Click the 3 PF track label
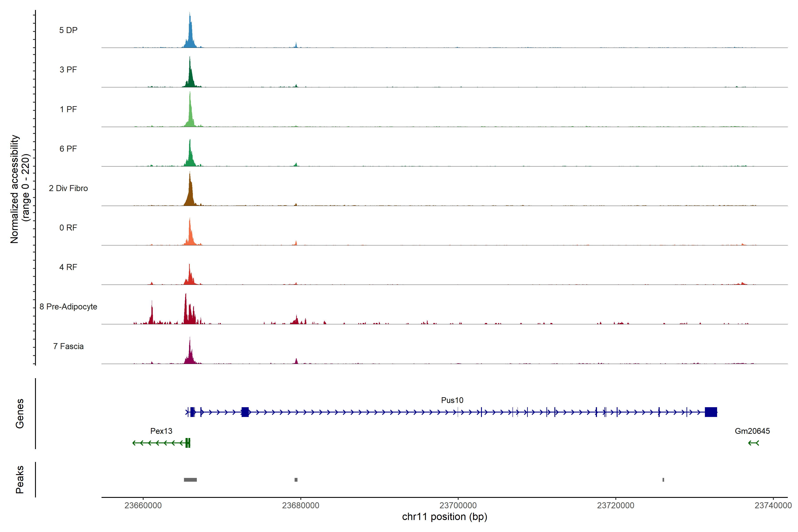The width and height of the screenshot is (798, 532). [68, 70]
